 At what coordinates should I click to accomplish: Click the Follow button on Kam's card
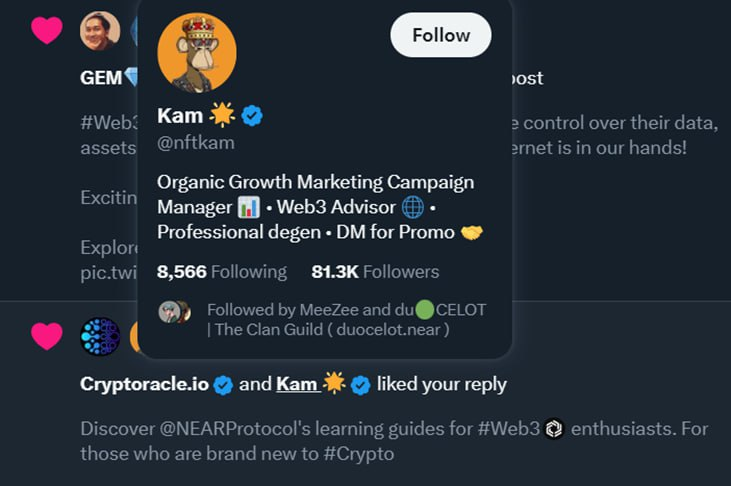click(x=440, y=35)
